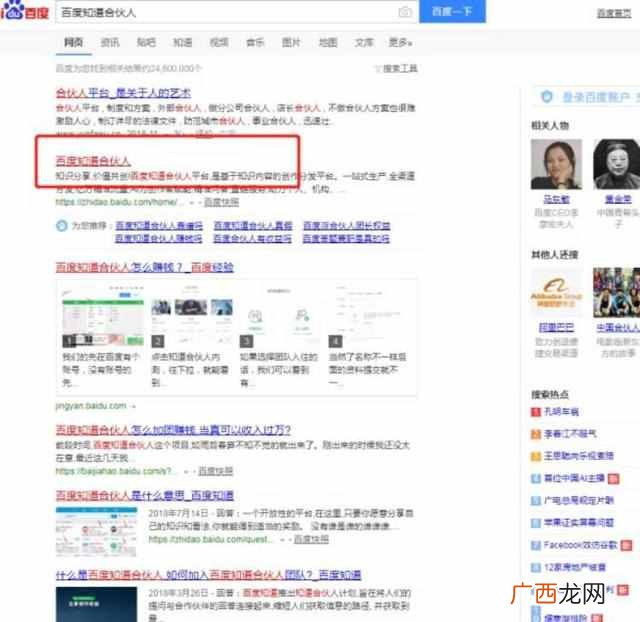Image resolution: width=640 pixels, height=622 pixels.
Task: Open step 4 thumbnail of 百度经验 guide
Action: 369,316
